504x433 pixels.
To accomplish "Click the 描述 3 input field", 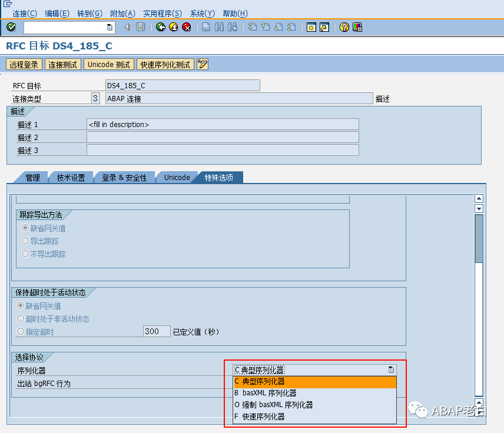I will (223, 150).
